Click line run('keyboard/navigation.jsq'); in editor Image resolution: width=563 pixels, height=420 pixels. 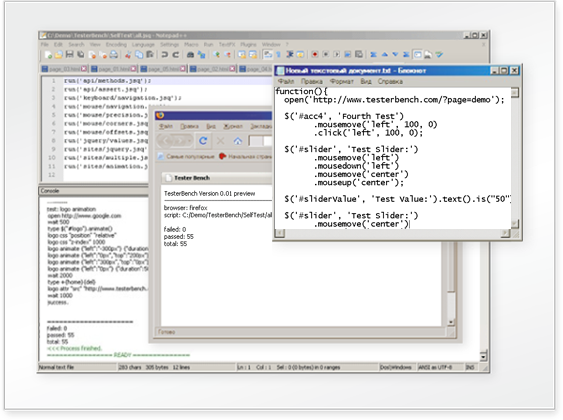122,98
